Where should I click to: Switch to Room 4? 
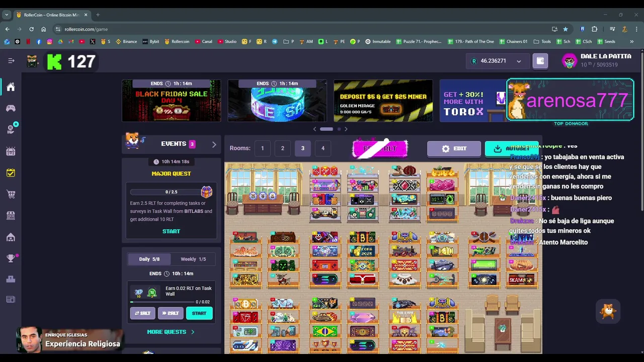click(x=323, y=148)
